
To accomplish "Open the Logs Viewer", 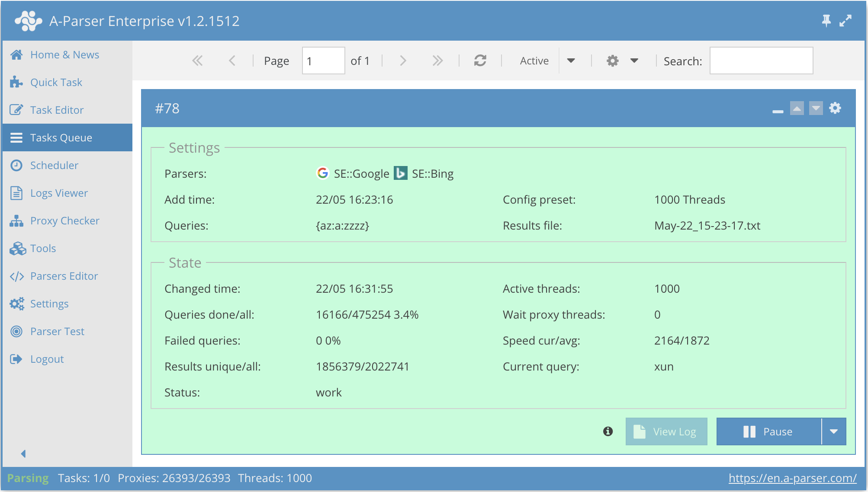I will 59,193.
